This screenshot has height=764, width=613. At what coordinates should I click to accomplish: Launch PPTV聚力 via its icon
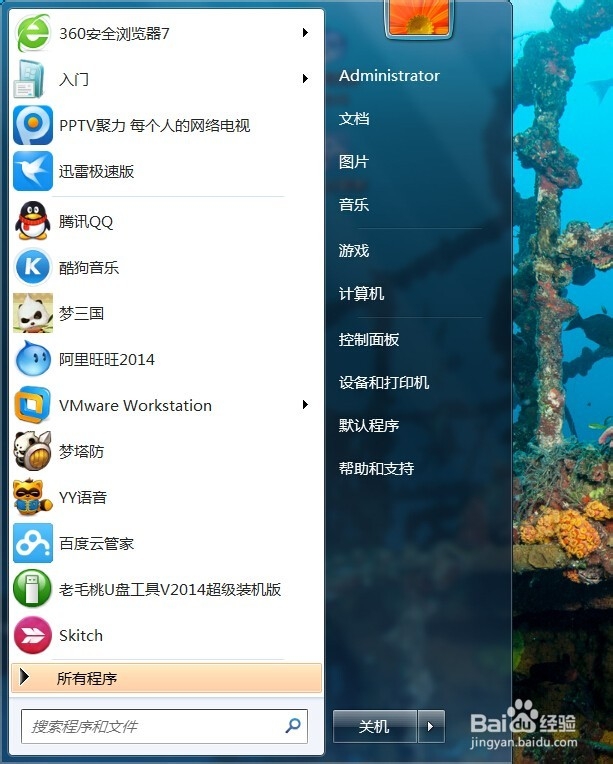(33, 125)
